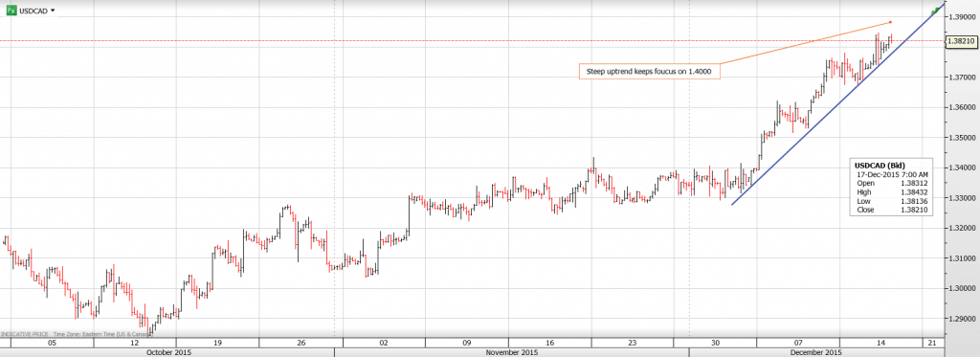Click the 1.36000 price axis label
The height and width of the screenshot is (357, 980).
point(962,107)
